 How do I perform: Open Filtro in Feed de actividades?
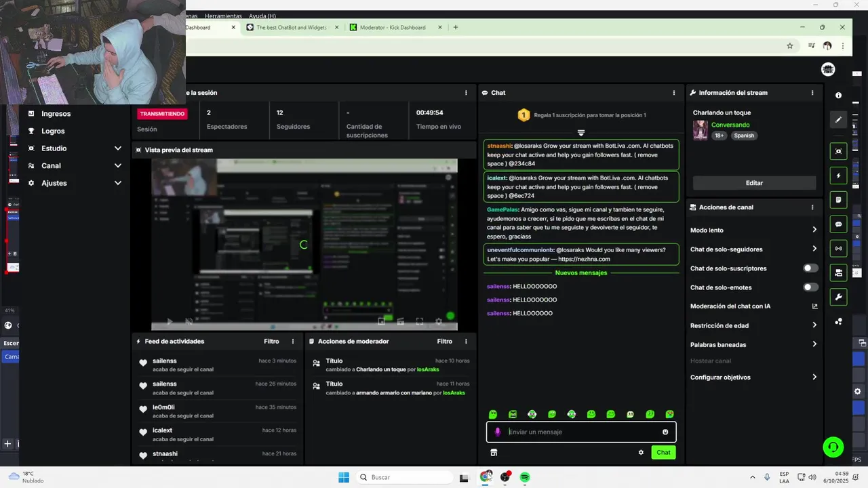271,342
